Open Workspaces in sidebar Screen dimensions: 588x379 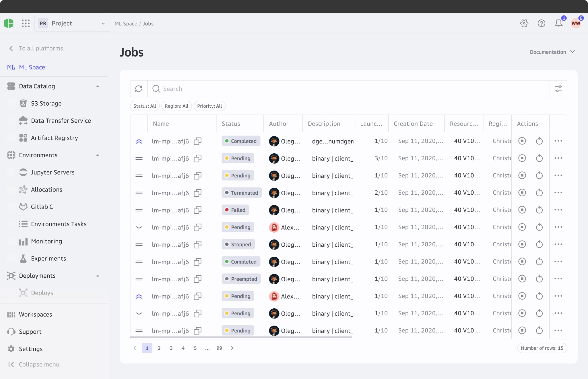pos(35,314)
